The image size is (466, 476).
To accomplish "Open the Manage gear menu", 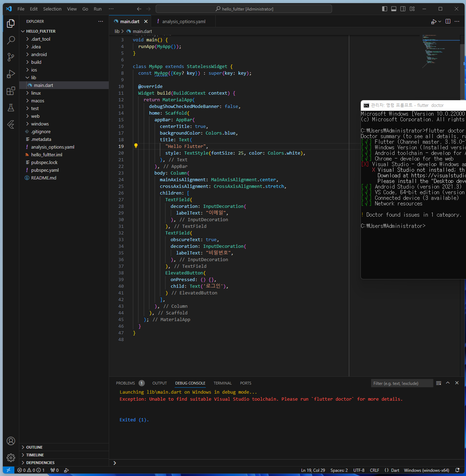I will [x=11, y=458].
